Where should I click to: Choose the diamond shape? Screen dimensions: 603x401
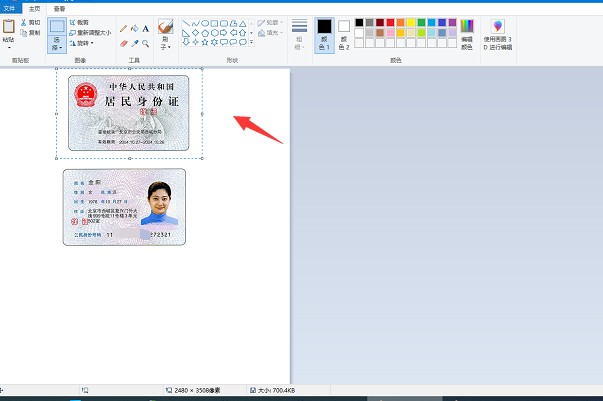coord(196,33)
